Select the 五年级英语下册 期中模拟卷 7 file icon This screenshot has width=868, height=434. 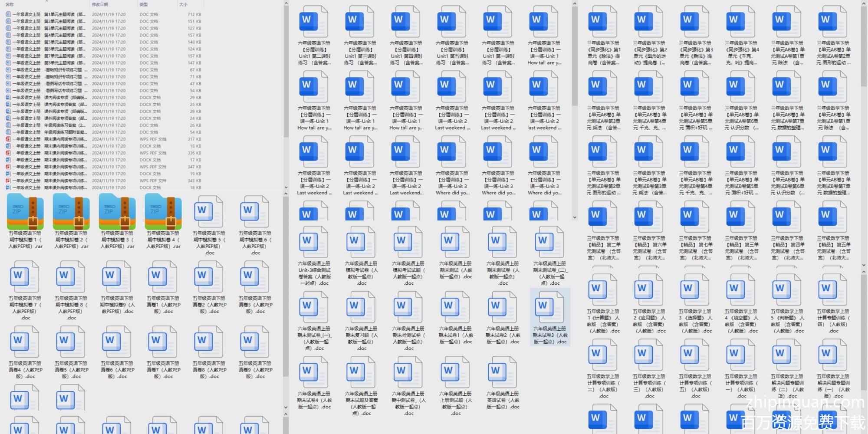[25, 277]
